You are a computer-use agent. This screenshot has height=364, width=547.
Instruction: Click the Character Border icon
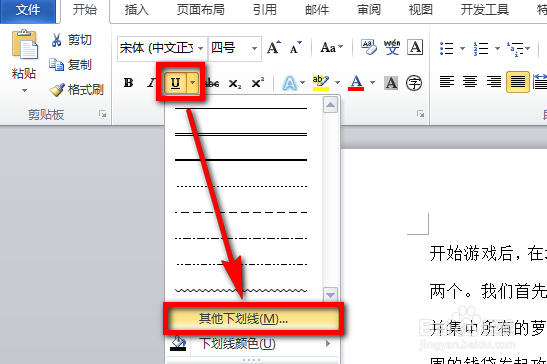415,47
